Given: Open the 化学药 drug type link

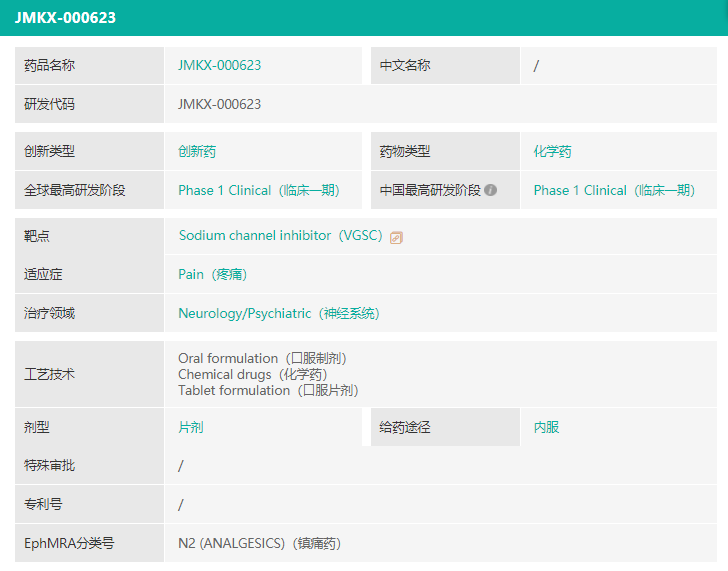Looking at the screenshot, I should point(552,152).
